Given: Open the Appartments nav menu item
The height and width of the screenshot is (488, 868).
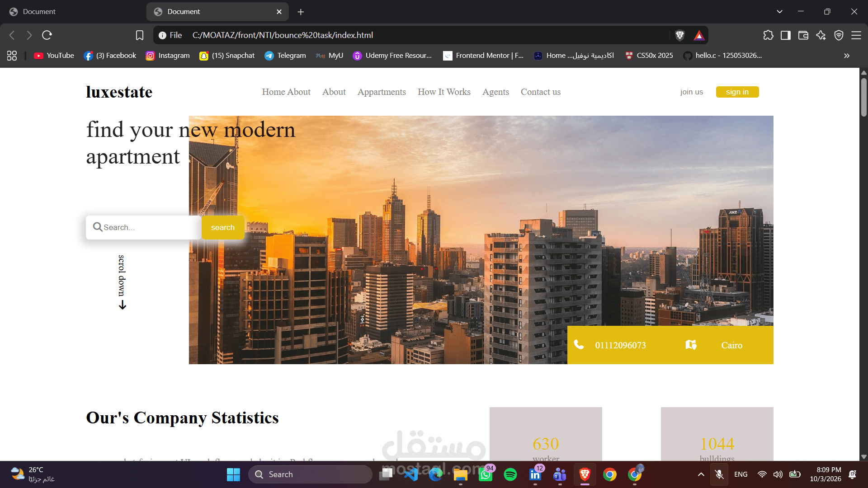Looking at the screenshot, I should coord(382,92).
